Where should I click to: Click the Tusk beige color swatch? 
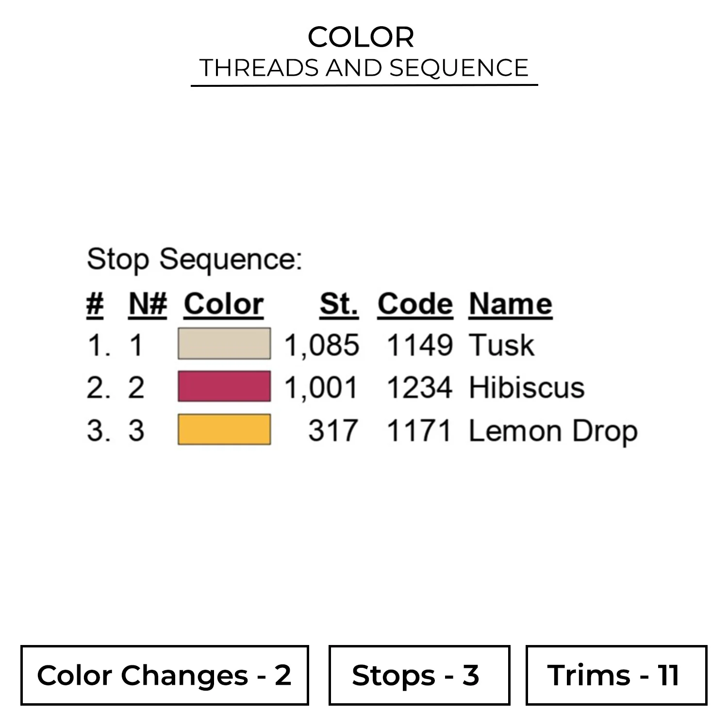(224, 344)
